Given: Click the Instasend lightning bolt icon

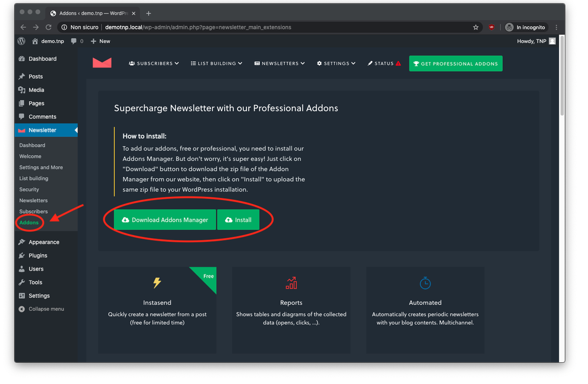Looking at the screenshot, I should click(x=157, y=283).
